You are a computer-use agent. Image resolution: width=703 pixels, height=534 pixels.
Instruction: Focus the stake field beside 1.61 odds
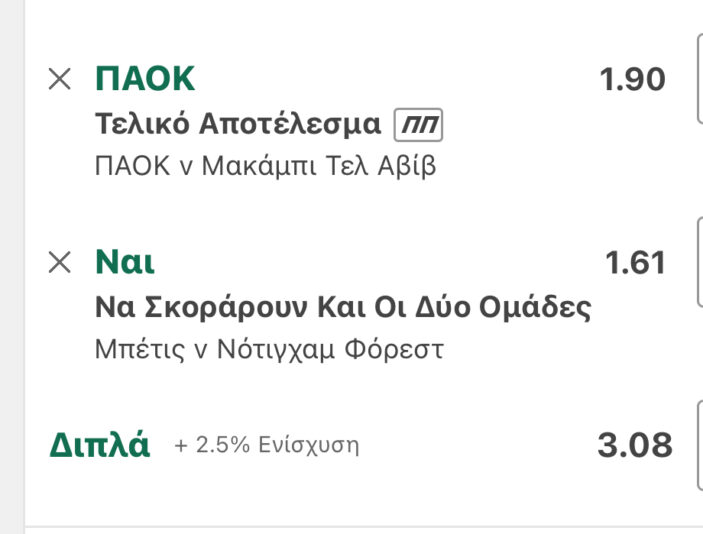(x=697, y=261)
